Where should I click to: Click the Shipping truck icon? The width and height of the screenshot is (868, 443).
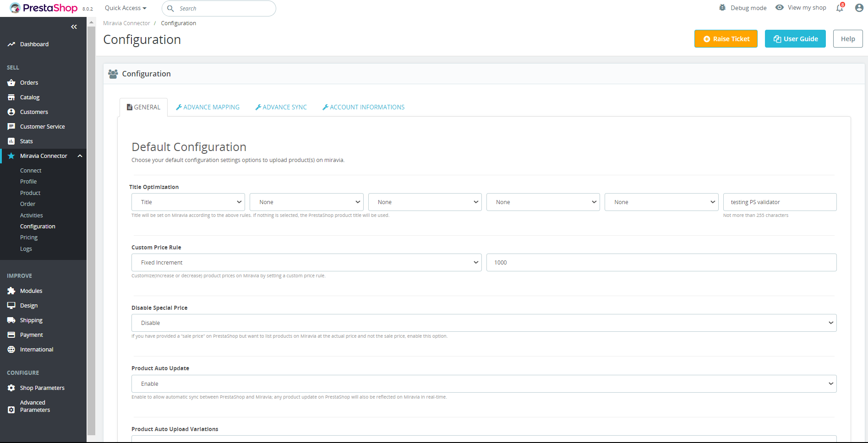click(11, 320)
